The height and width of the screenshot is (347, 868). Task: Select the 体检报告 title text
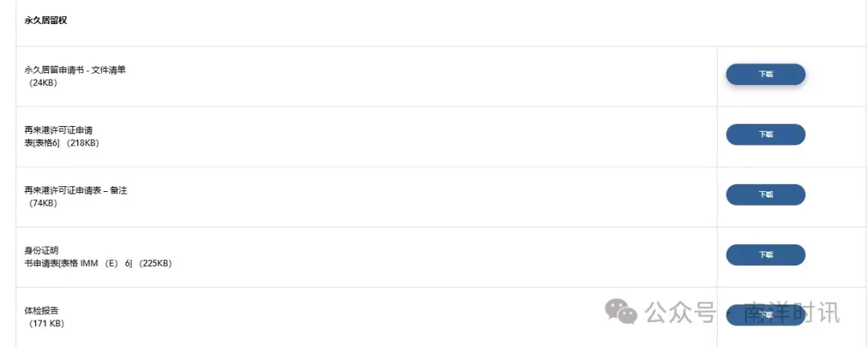[x=42, y=311]
